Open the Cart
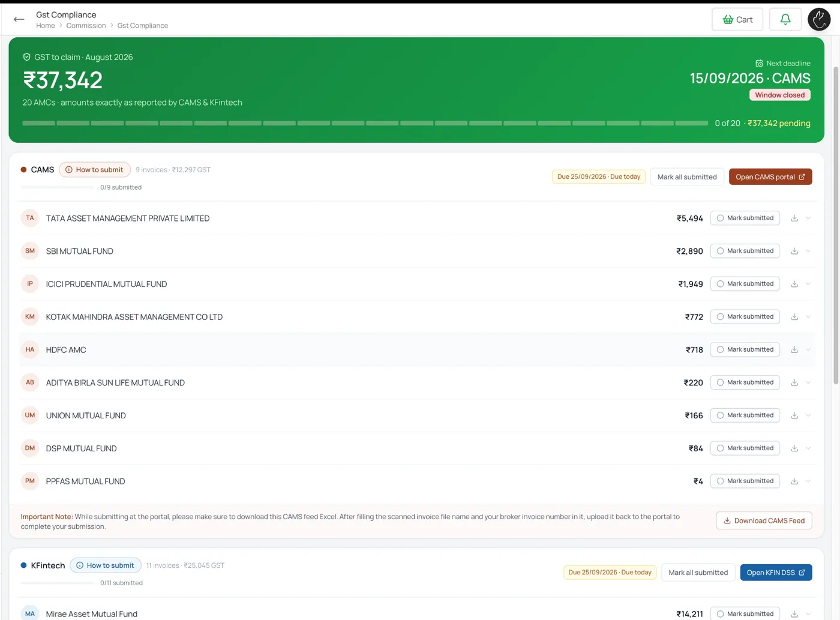Screen dimensions: 840x620 (737, 19)
